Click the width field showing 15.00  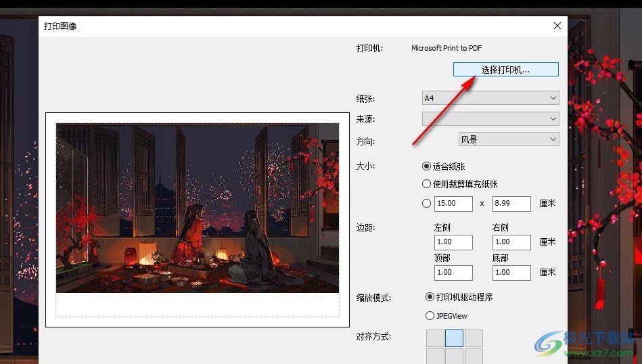pyautogui.click(x=453, y=204)
